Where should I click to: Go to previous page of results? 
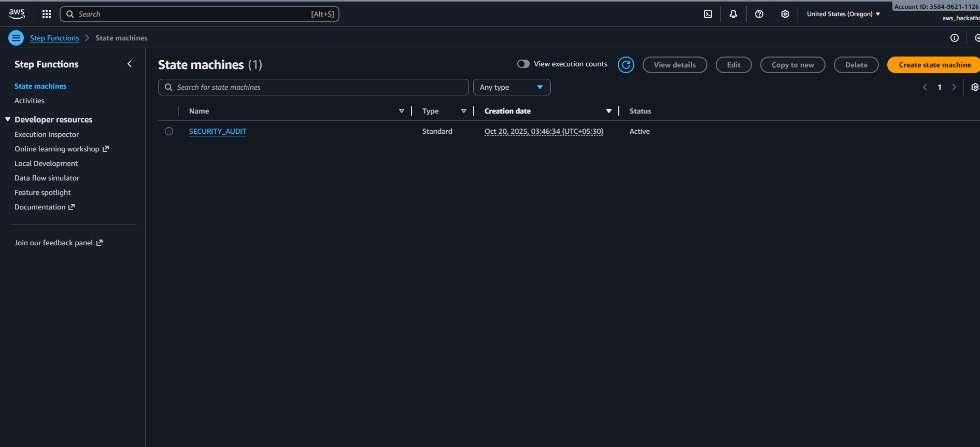925,87
